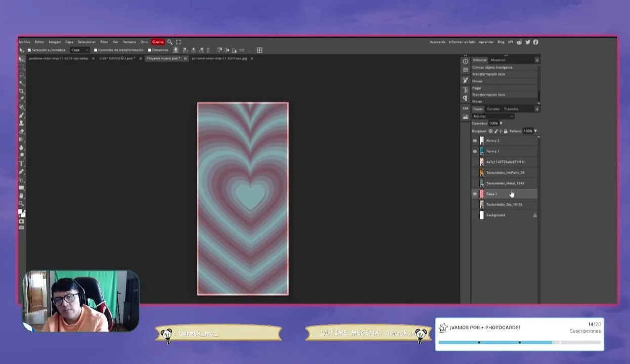Open the Opacidad slider arrow
The image size is (630, 364).
[501, 123]
